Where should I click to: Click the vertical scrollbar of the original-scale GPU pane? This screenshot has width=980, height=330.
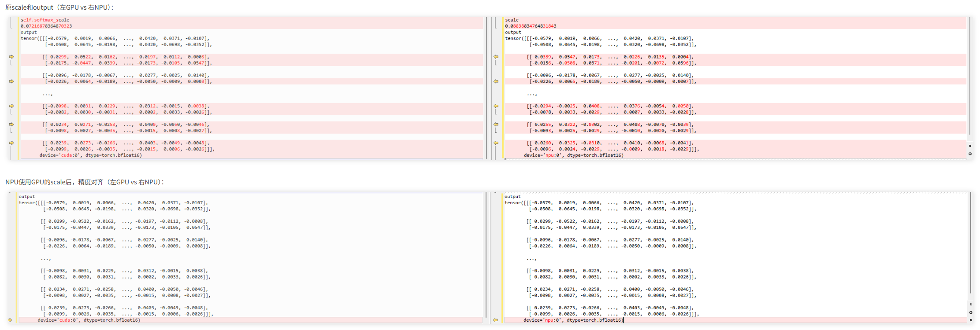[x=486, y=88]
